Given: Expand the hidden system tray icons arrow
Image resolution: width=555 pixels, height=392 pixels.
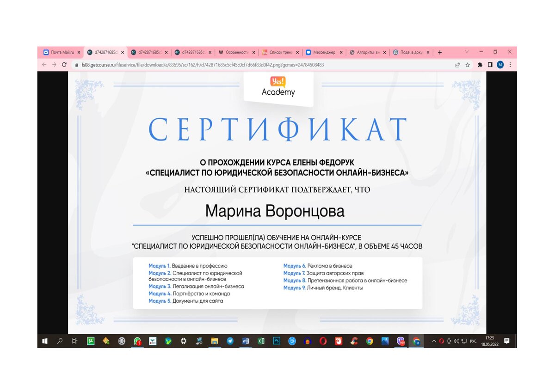Looking at the screenshot, I should pos(434,341).
